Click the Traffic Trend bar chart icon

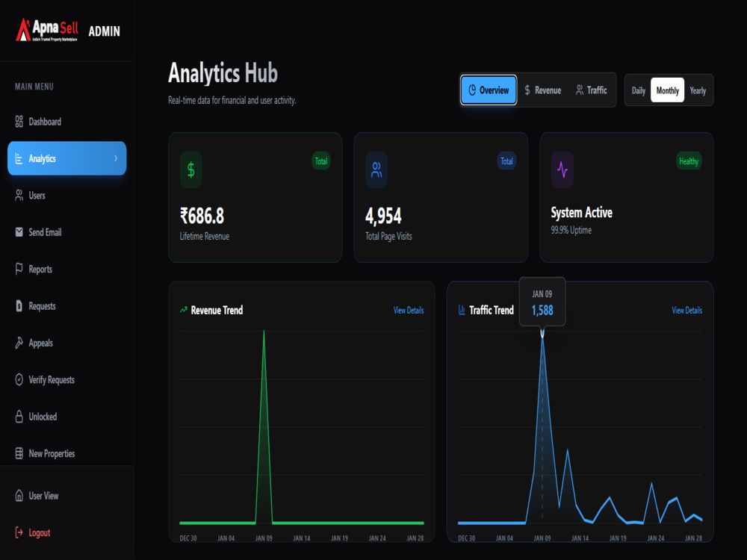[462, 310]
